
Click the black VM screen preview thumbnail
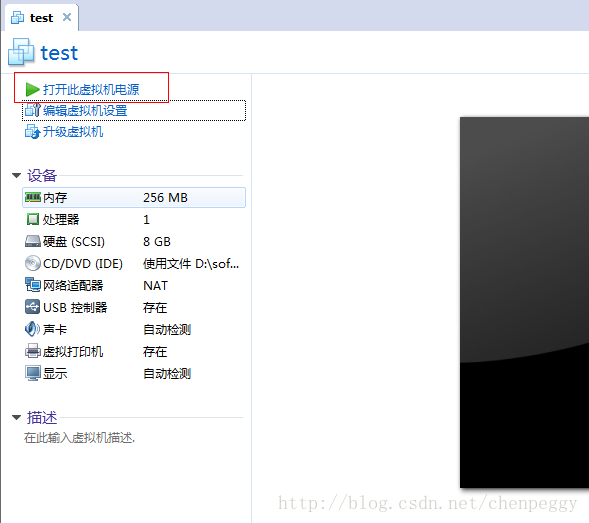tap(524, 302)
